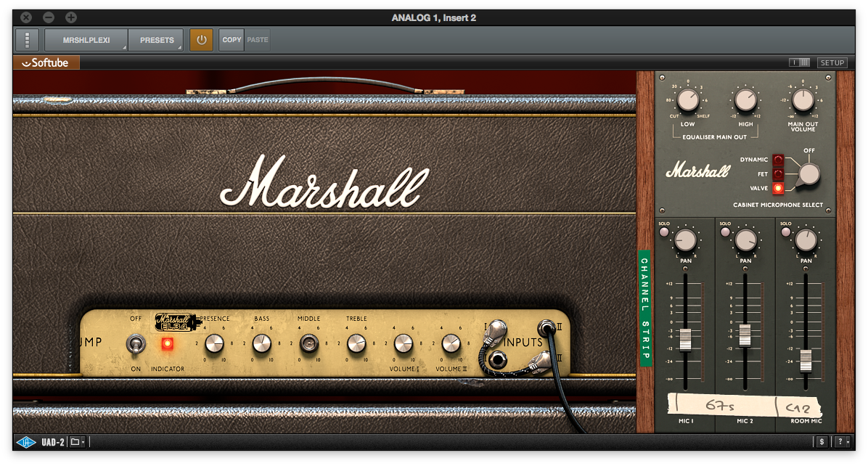Click the MIC 2 channel label
The image size is (868, 466).
745,421
